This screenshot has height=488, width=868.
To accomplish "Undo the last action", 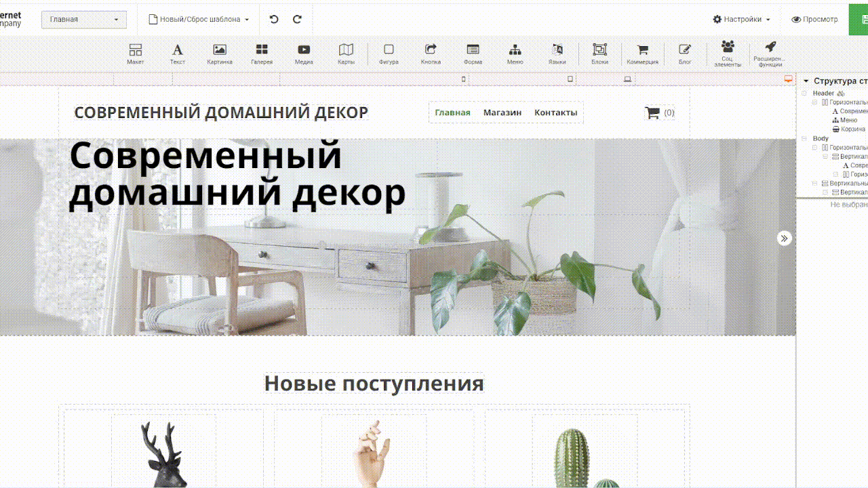I will pyautogui.click(x=274, y=20).
